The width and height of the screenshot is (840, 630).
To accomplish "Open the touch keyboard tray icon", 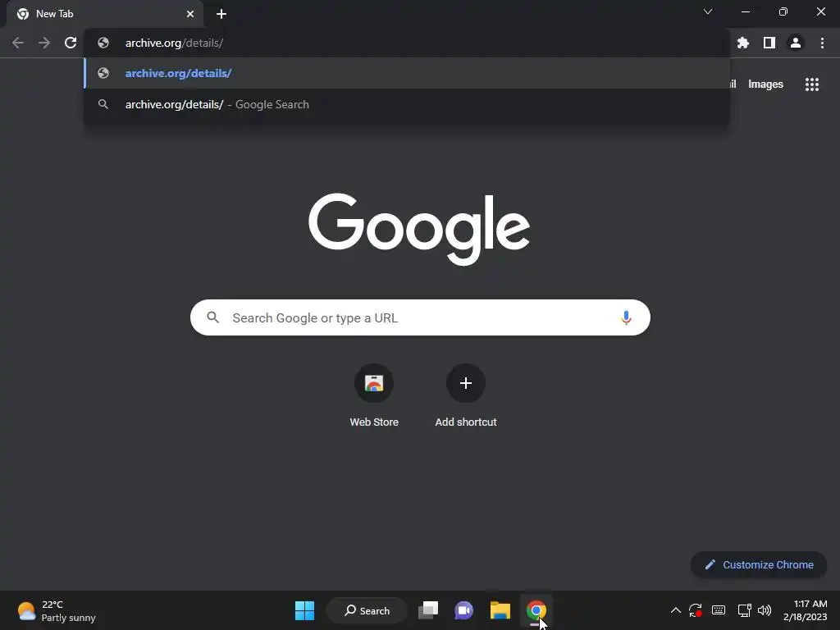I will (x=719, y=610).
